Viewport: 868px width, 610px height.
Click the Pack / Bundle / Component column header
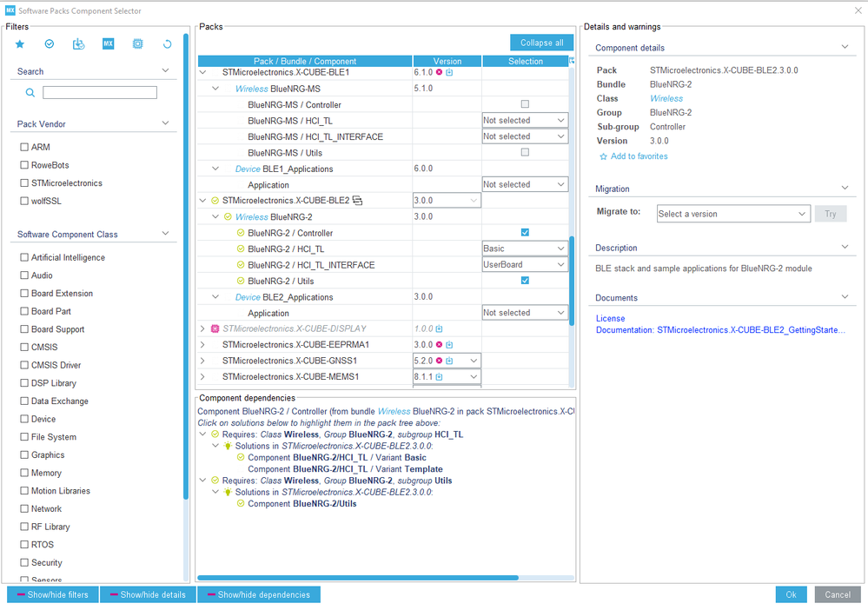pyautogui.click(x=305, y=61)
